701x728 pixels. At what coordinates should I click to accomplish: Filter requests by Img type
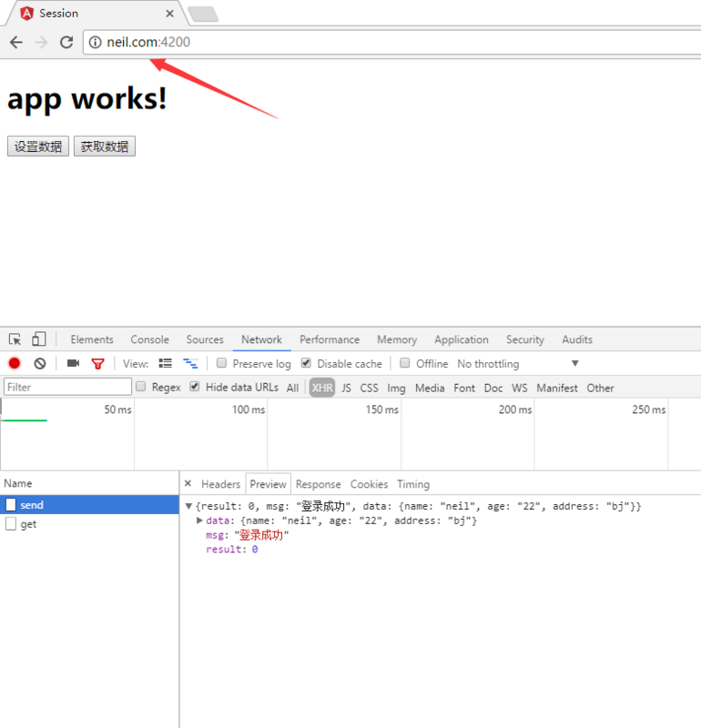click(396, 388)
